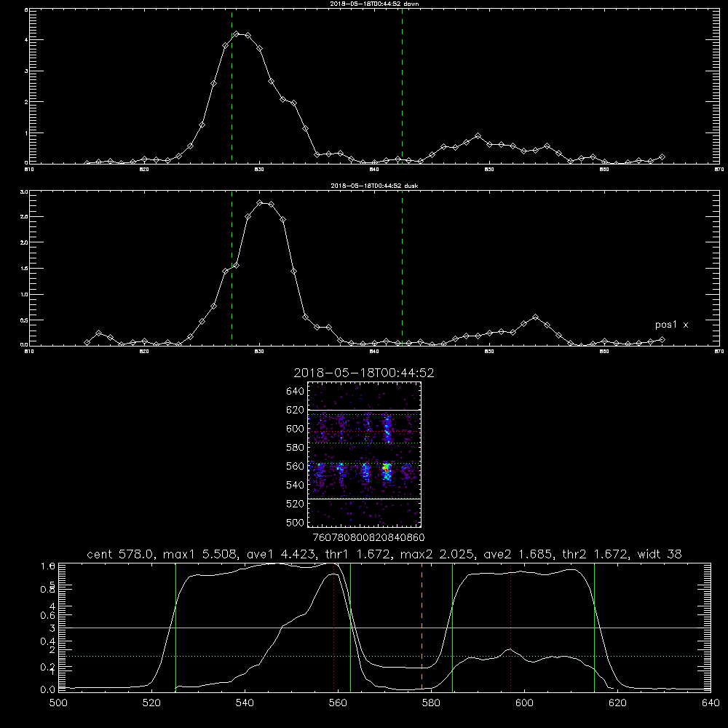Click the 580 label on bottom plot x-axis
Screen dimensions: 728x728
point(431,703)
